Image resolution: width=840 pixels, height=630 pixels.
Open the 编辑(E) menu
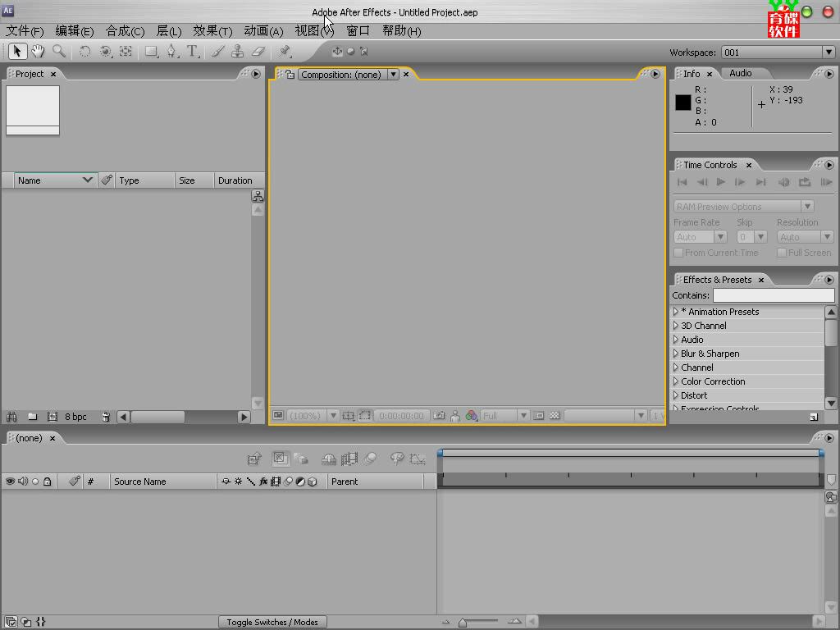click(x=75, y=31)
